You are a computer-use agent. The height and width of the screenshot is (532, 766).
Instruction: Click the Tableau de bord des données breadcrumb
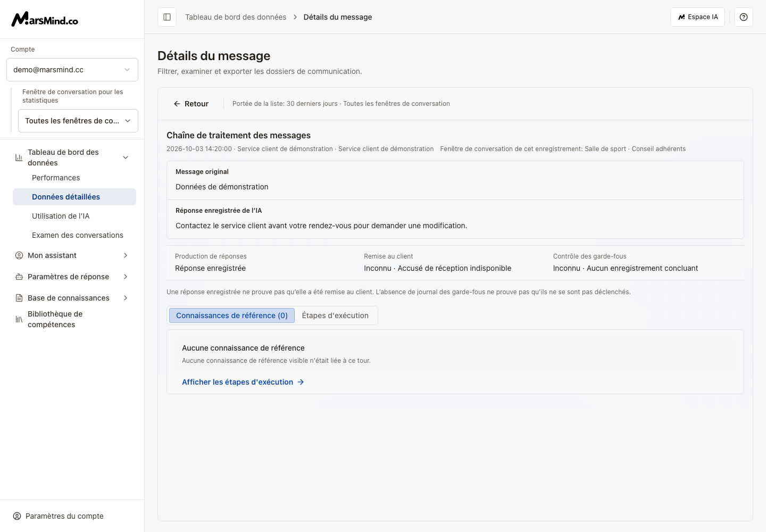point(236,17)
